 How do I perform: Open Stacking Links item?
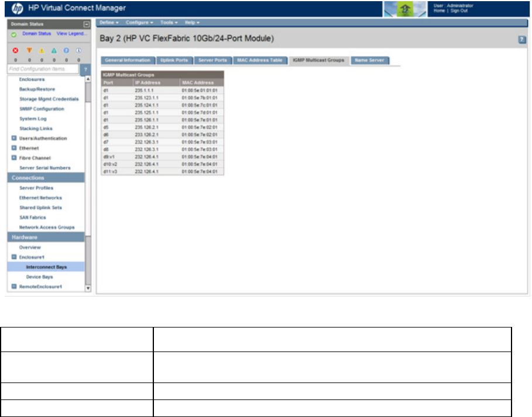tap(36, 129)
